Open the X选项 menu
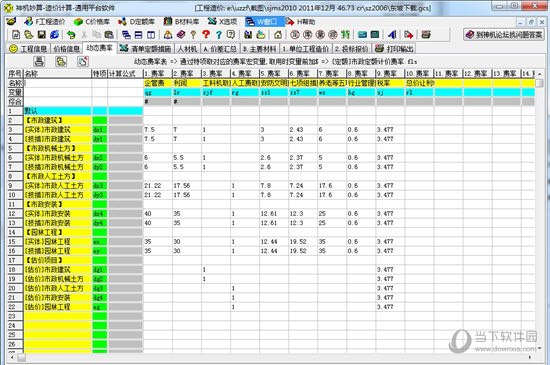550x365 pixels. [222, 22]
